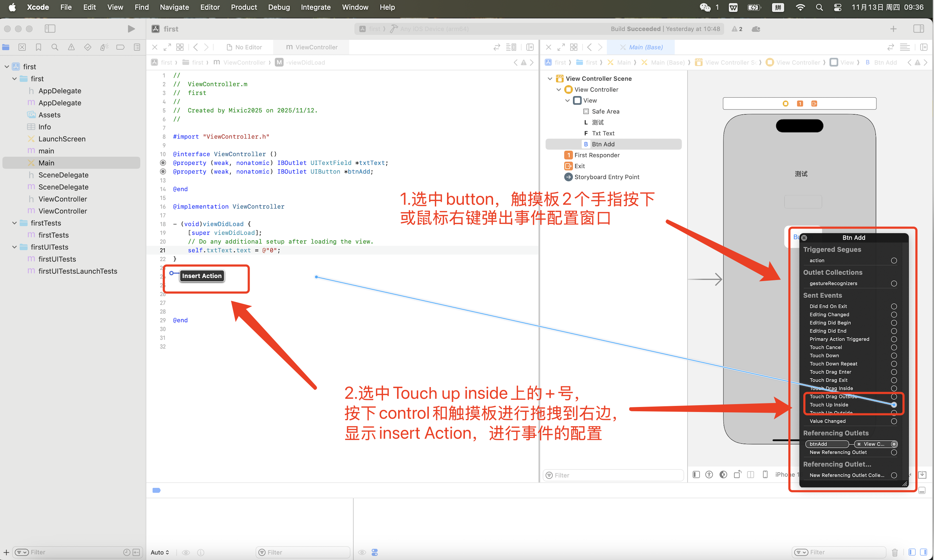Image resolution: width=934 pixels, height=560 pixels.
Task: Open the Product menu
Action: [x=243, y=7]
